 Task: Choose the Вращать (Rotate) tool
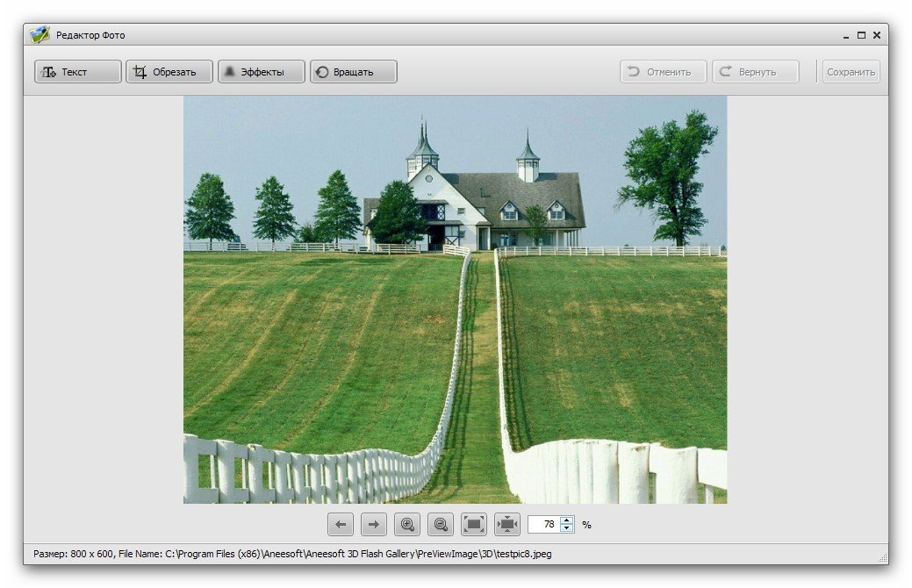tap(353, 72)
